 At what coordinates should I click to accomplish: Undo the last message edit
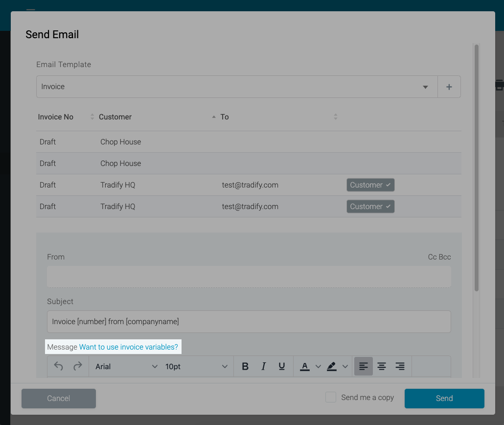59,366
